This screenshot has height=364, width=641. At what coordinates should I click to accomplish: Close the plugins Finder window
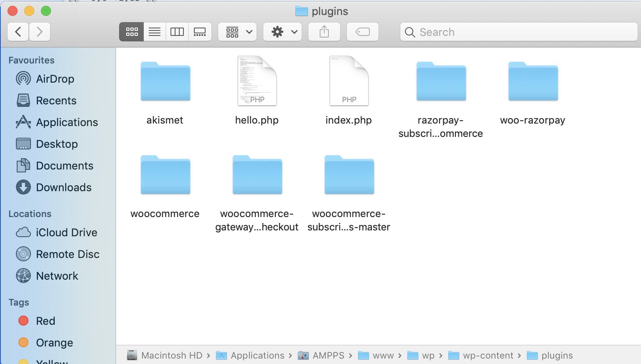(x=13, y=11)
